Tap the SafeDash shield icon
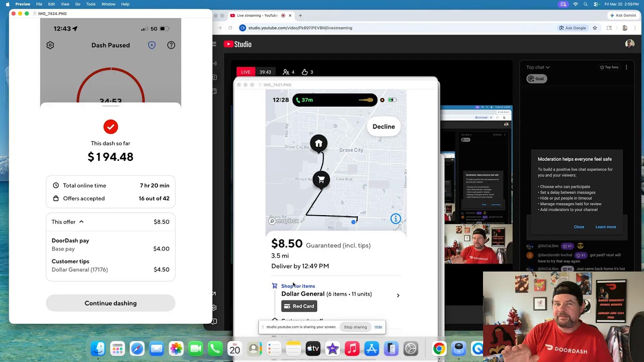The image size is (644, 362). pyautogui.click(x=152, y=45)
